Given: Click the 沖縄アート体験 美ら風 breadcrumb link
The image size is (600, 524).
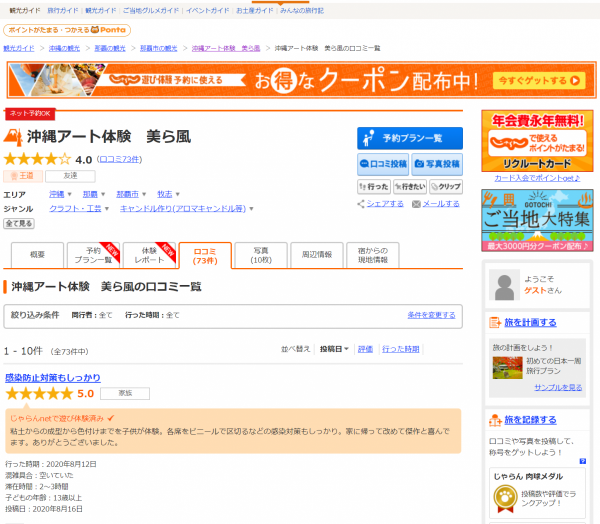Looking at the screenshot, I should 225,48.
